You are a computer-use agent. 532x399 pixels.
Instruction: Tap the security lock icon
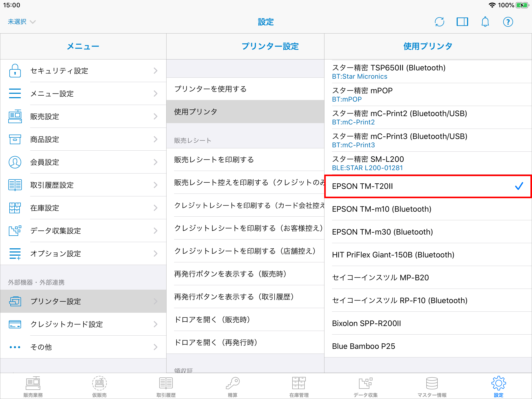(x=15, y=71)
